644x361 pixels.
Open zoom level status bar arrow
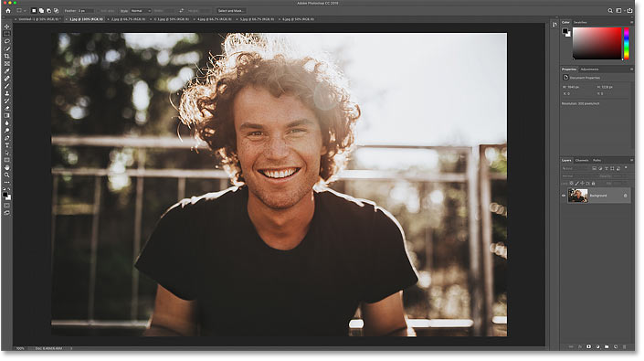pyautogui.click(x=71, y=349)
